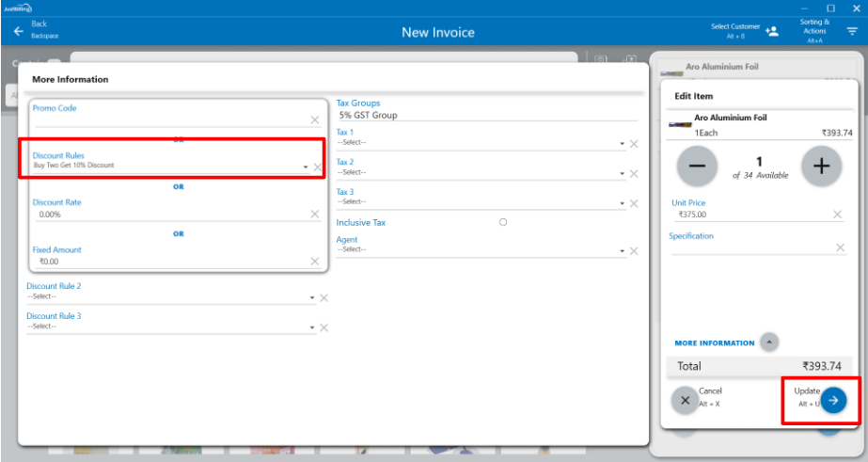Toggle the Inclusive Tax option

pyautogui.click(x=503, y=222)
